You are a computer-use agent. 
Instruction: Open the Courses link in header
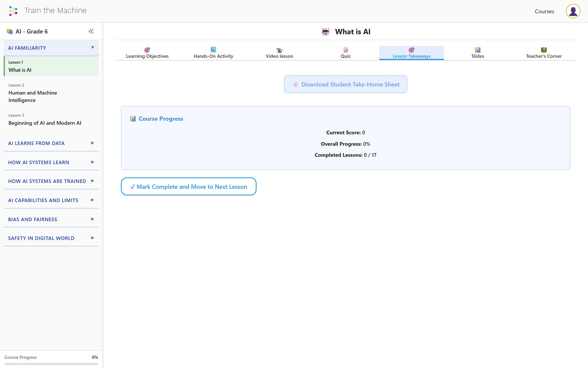(x=544, y=11)
